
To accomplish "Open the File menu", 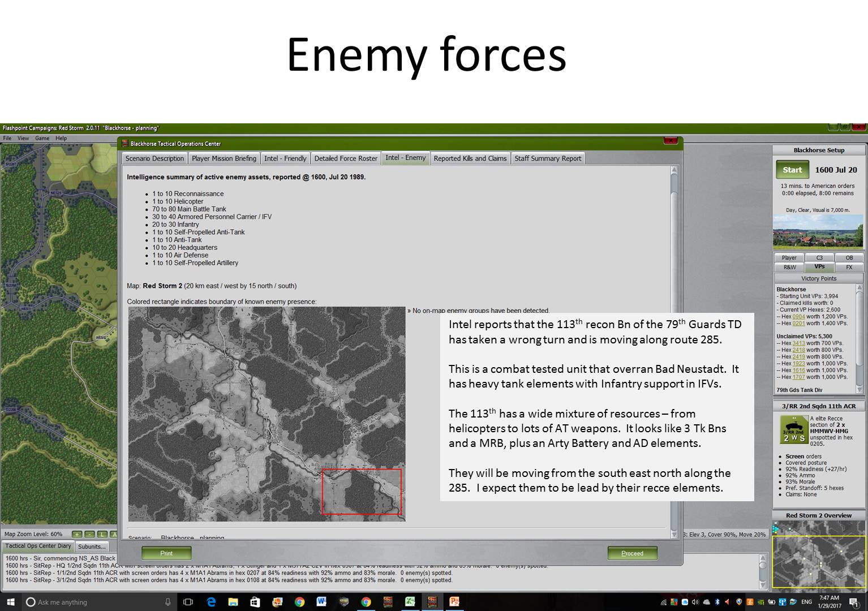I will [x=7, y=138].
